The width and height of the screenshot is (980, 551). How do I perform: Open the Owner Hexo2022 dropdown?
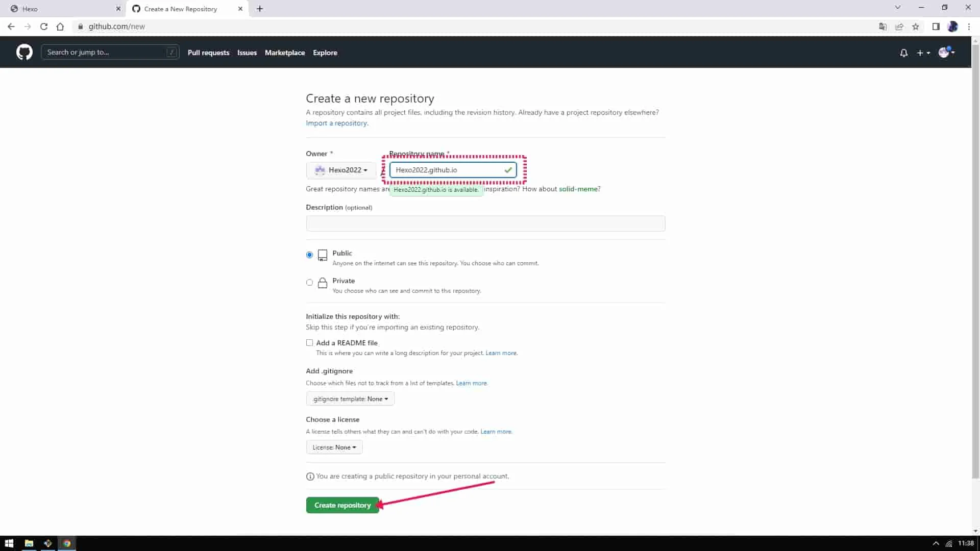(341, 170)
